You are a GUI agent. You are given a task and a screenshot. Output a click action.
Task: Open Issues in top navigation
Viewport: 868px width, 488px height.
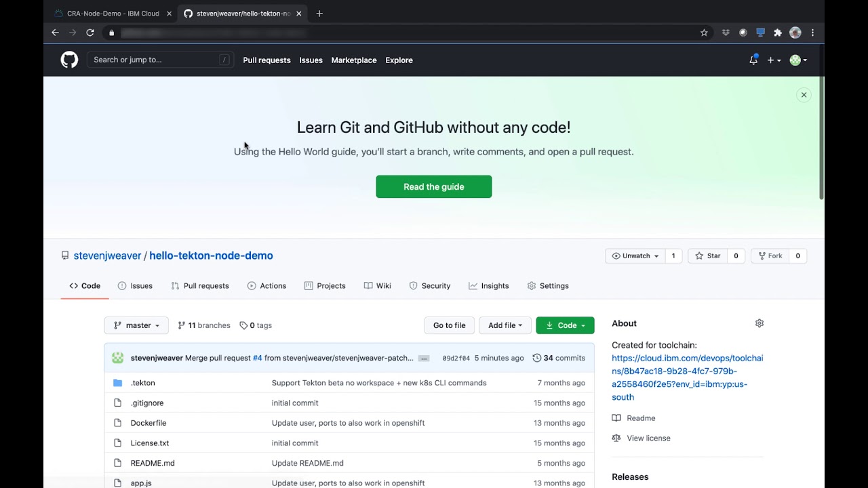311,60
